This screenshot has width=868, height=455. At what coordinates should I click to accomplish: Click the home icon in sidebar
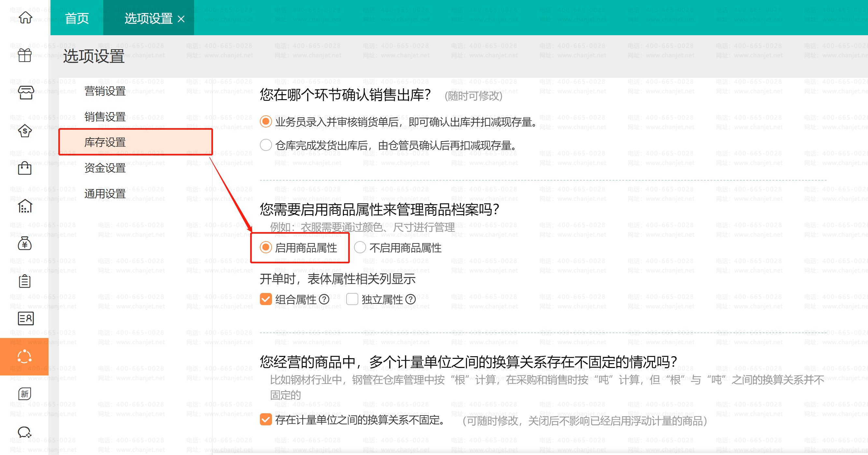25,18
